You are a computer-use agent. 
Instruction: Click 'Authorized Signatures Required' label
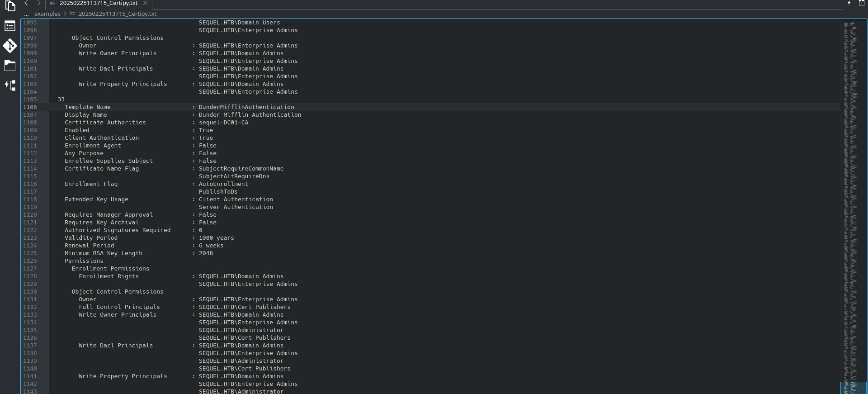118,230
